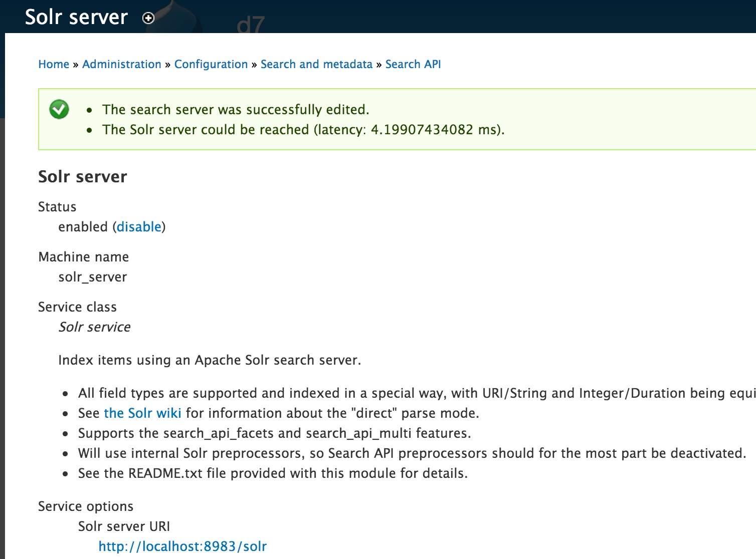Open Search and metadata breadcrumb link
This screenshot has width=756, height=559.
coord(317,64)
